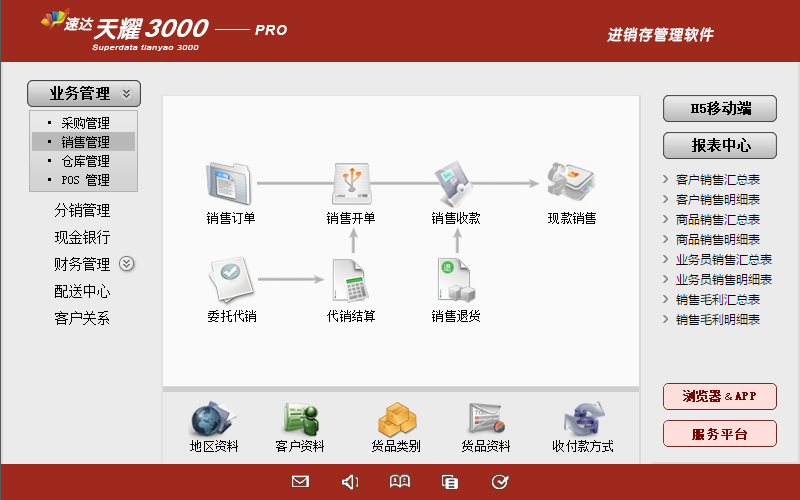Open the 客户销售汇总表 report link
The height and width of the screenshot is (500, 800).
pos(717,180)
